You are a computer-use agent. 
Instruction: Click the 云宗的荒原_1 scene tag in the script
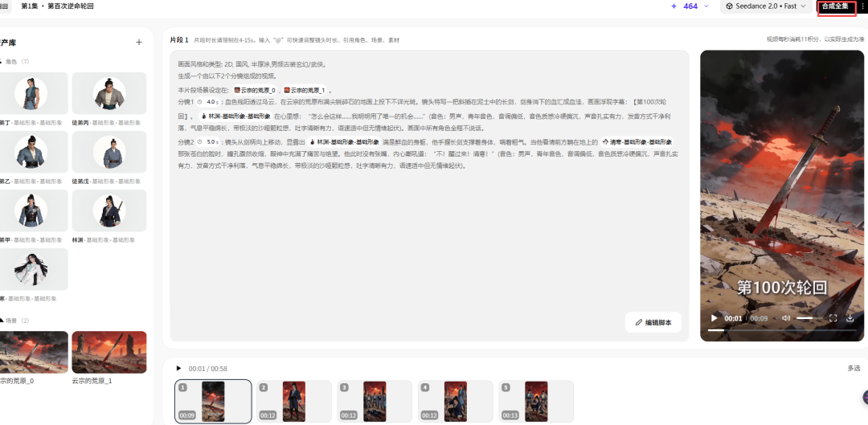click(x=304, y=90)
